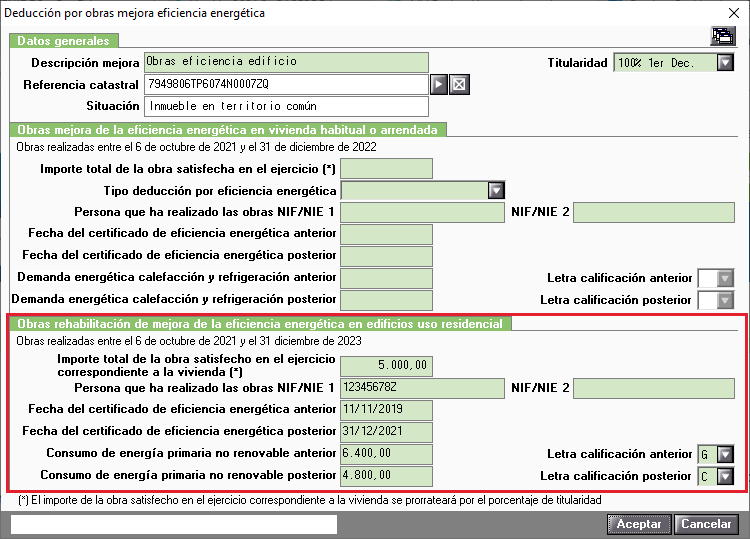Open Letra calificación posterior dropdown in vivienda section
750x539 pixels.
pos(725,300)
